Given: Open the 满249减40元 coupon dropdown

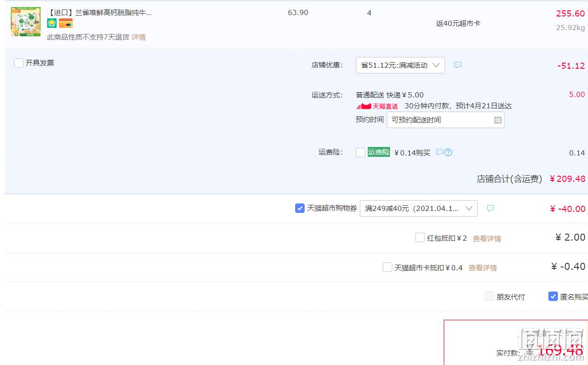Looking at the screenshot, I should [419, 209].
